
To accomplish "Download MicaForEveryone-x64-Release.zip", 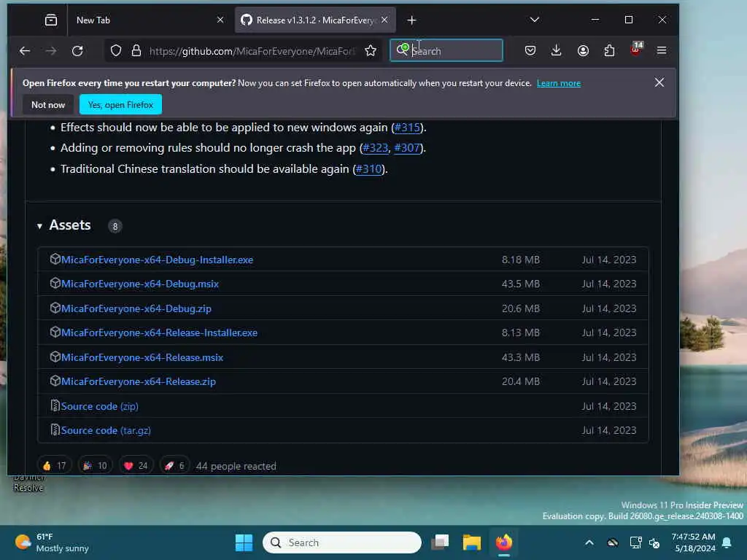I will coord(138,381).
